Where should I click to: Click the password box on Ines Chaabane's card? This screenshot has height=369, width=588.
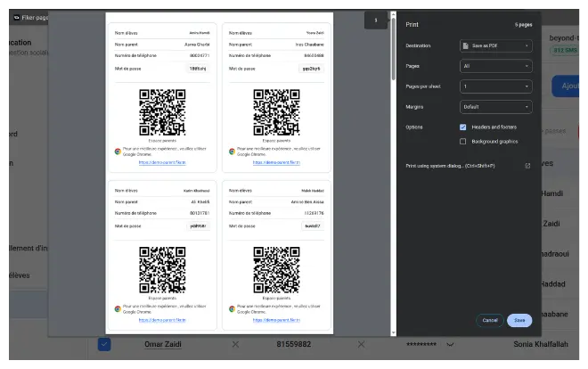pyautogui.click(x=311, y=69)
